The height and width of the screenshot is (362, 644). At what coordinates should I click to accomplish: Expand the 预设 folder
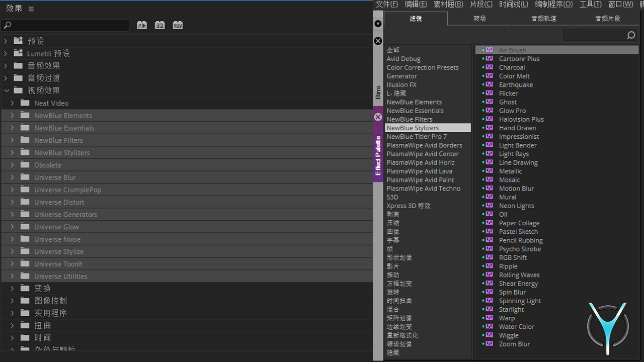pos(6,41)
